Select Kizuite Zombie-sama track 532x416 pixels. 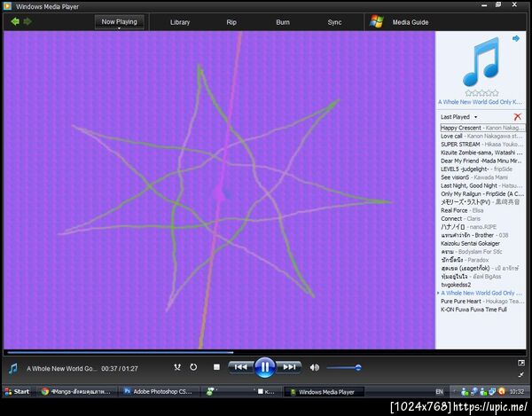[482, 153]
